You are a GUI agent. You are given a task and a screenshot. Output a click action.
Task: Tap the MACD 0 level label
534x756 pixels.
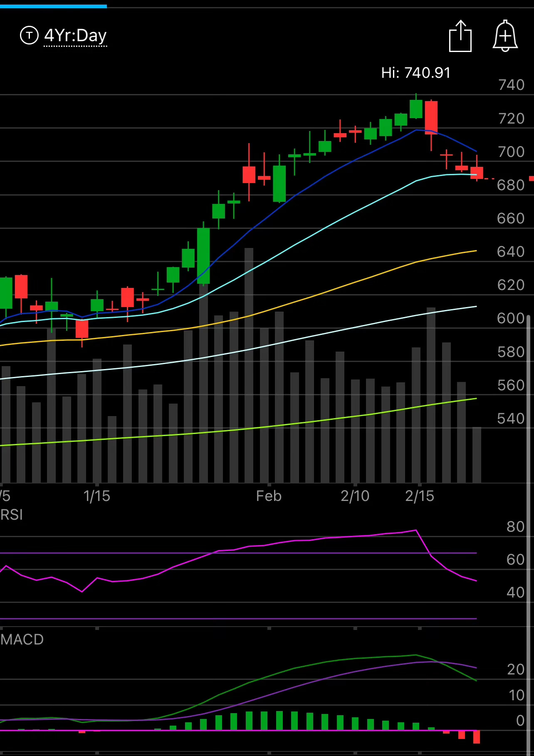tap(520, 721)
